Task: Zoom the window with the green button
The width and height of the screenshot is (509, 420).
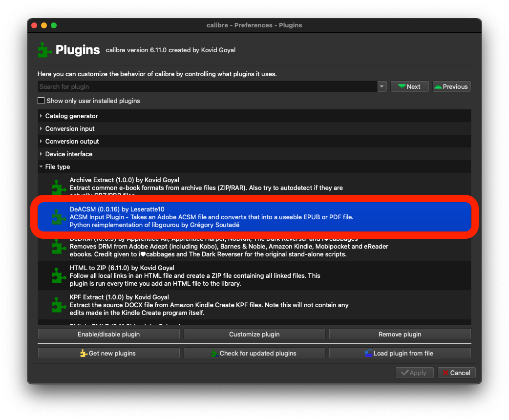Action: (x=54, y=25)
